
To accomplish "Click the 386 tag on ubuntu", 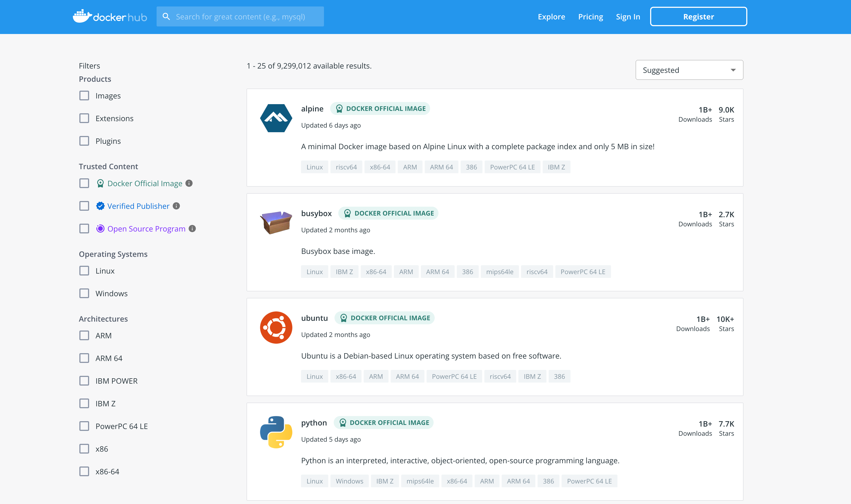I will pyautogui.click(x=559, y=376).
